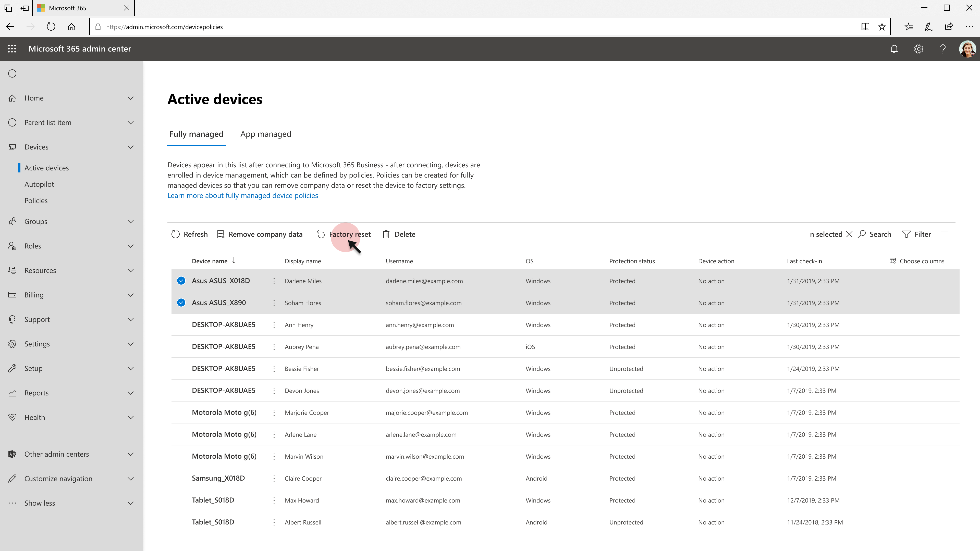Switch to the App managed tab

265,134
